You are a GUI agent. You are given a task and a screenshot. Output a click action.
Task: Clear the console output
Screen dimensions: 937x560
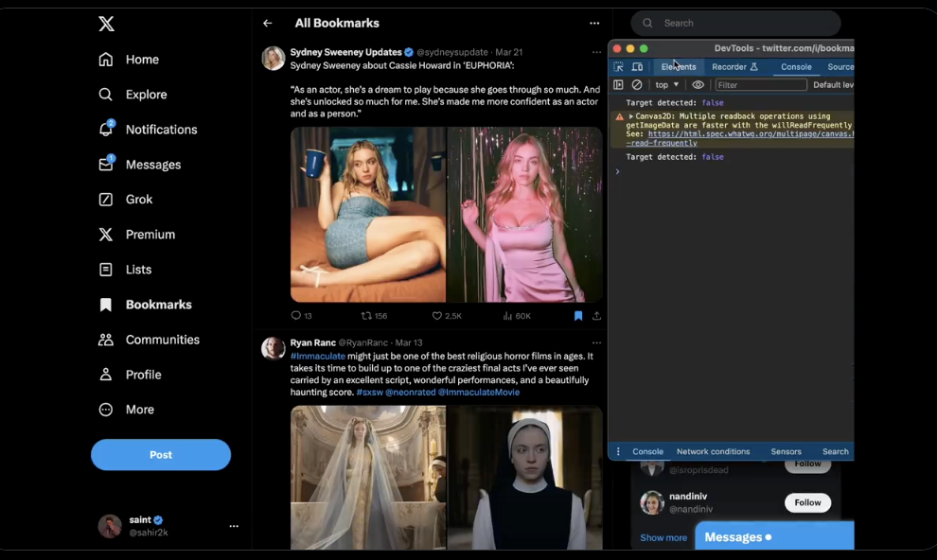(x=637, y=85)
